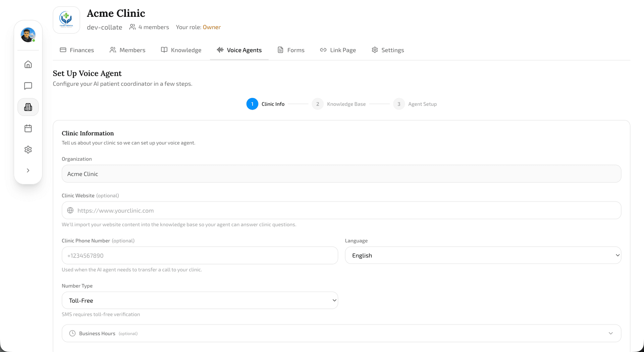
Task: Click the globe icon in website field
Action: pos(70,210)
